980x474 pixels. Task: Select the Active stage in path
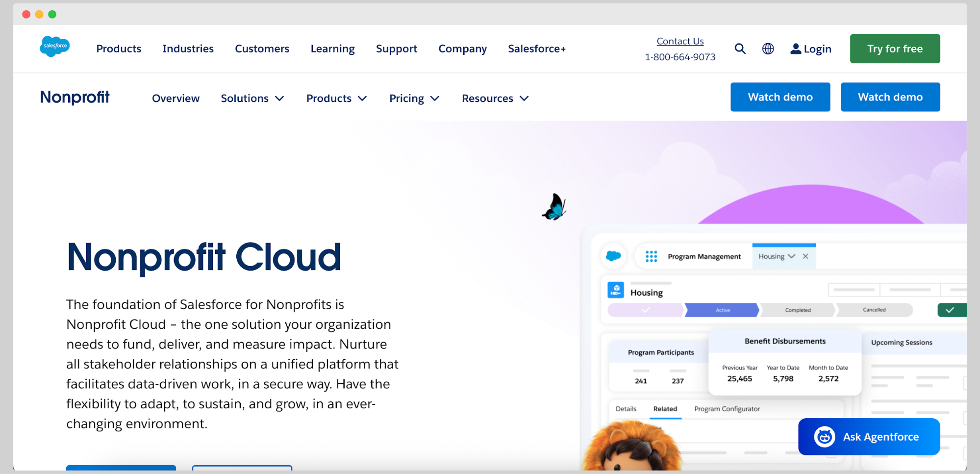click(x=722, y=310)
